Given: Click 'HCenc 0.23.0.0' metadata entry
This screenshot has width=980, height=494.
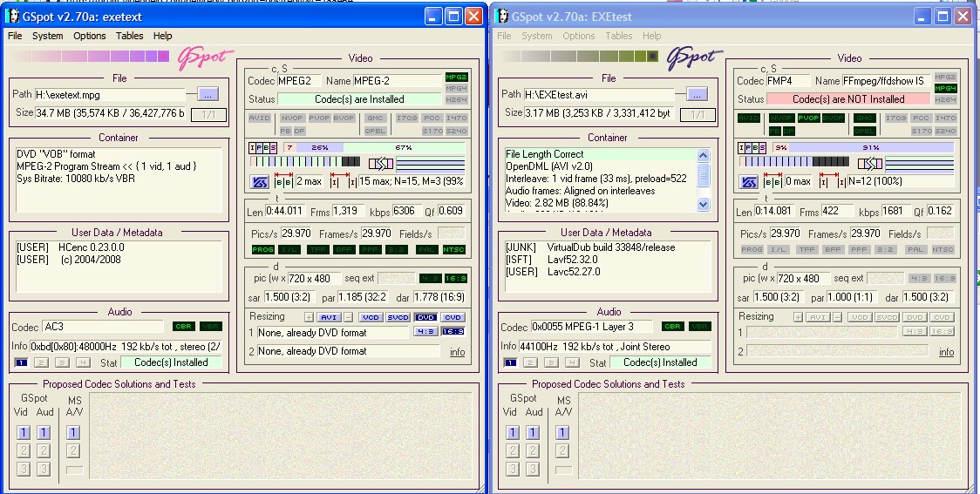Looking at the screenshot, I should pos(92,247).
